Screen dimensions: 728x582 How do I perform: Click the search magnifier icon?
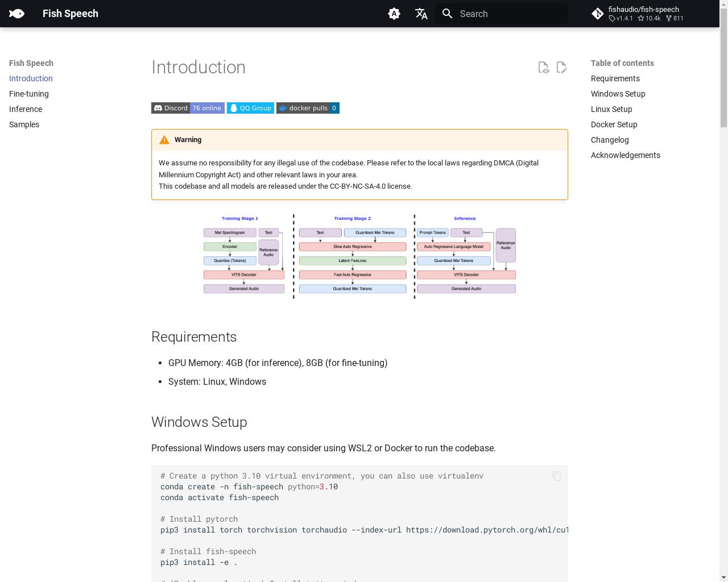click(x=448, y=14)
